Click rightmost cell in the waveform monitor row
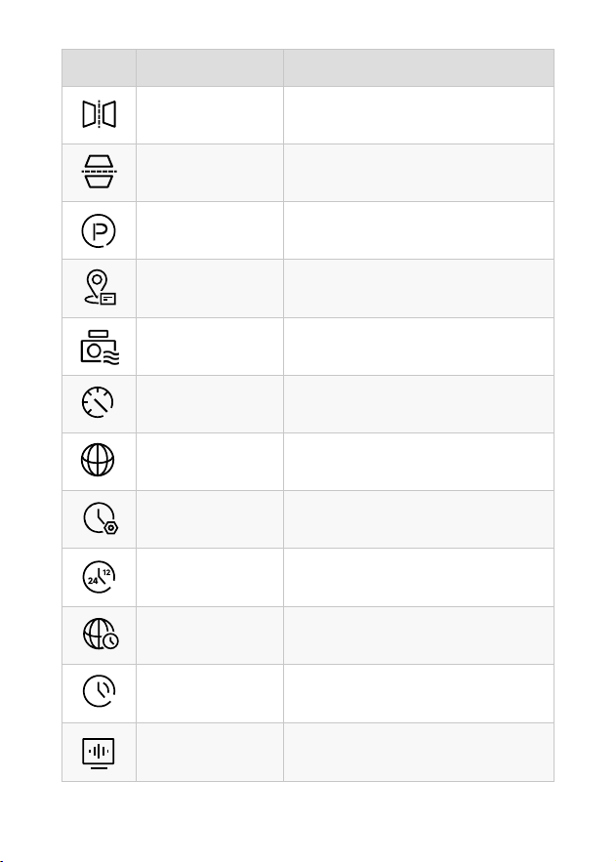The height and width of the screenshot is (862, 616). tap(419, 752)
